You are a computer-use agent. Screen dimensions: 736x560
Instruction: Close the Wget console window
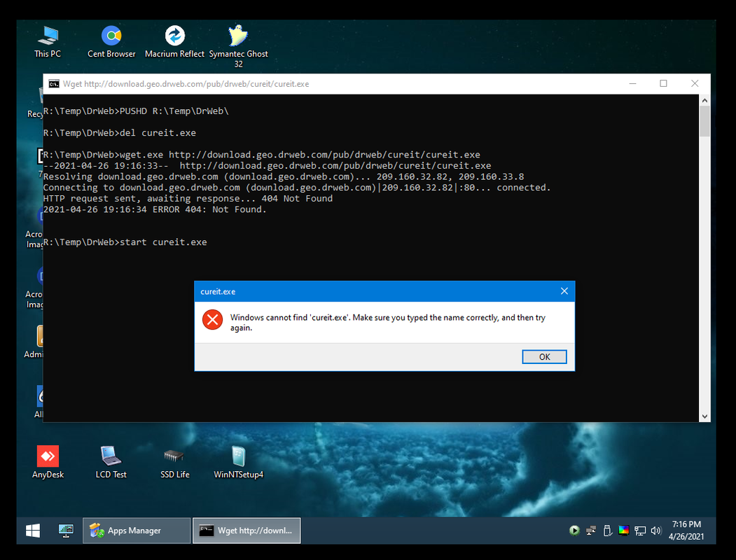tap(695, 83)
